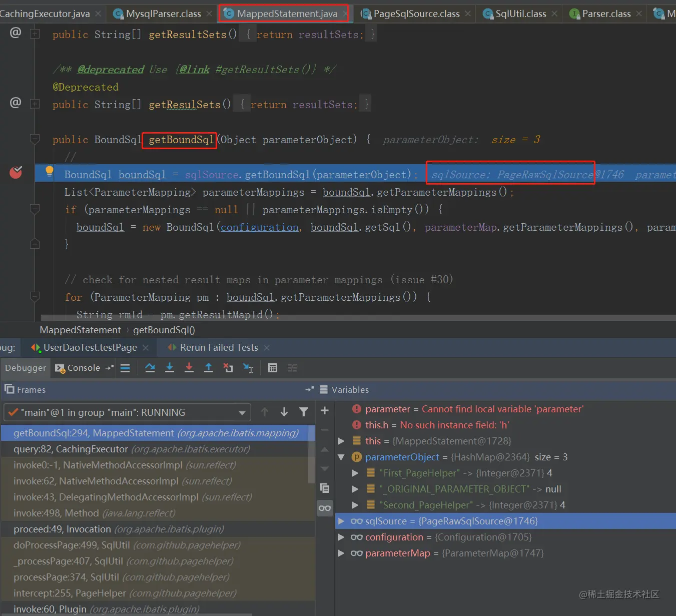Screen dimensions: 676x616
Task: Collapse the parameterObject HashMap variable
Action: click(x=341, y=457)
